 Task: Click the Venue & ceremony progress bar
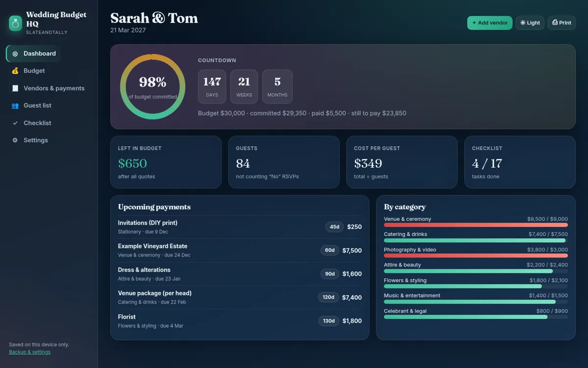coord(476,225)
